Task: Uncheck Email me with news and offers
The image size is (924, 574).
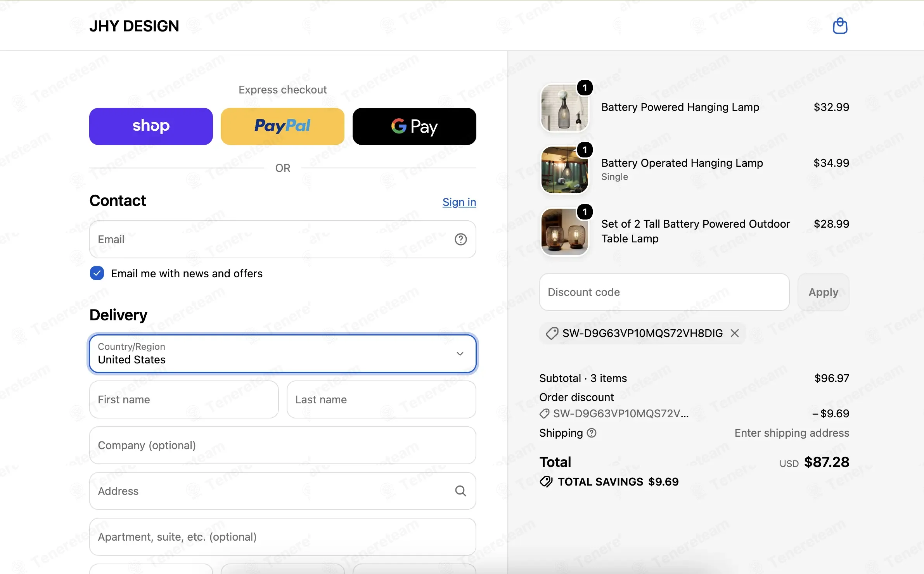Action: pyautogui.click(x=97, y=273)
